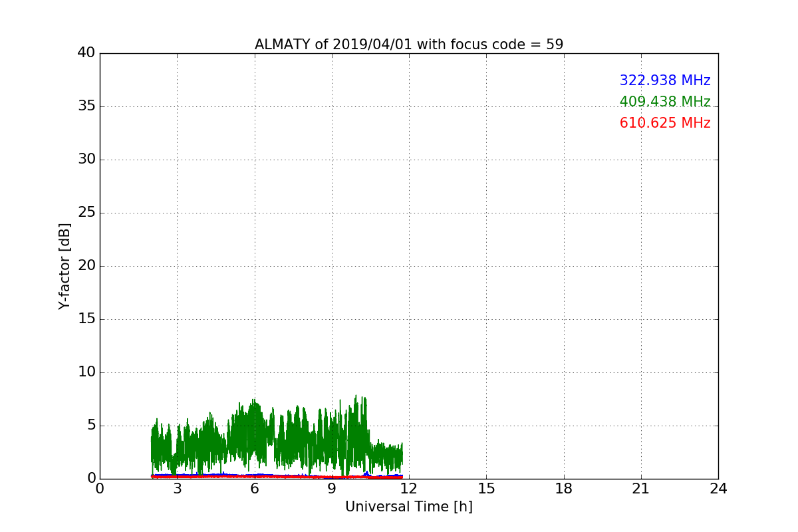Click the 'Y-factor [dB]' axis label
This screenshot has height=532, width=798.
tap(65, 266)
